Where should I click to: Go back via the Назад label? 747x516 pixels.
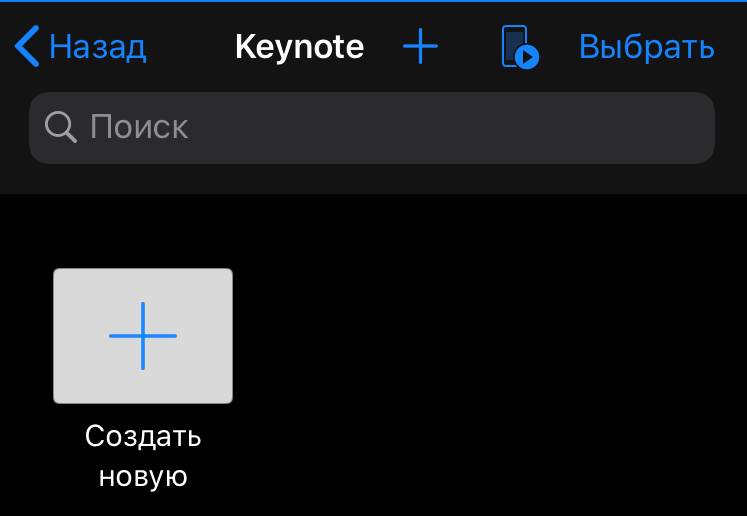[x=97, y=47]
